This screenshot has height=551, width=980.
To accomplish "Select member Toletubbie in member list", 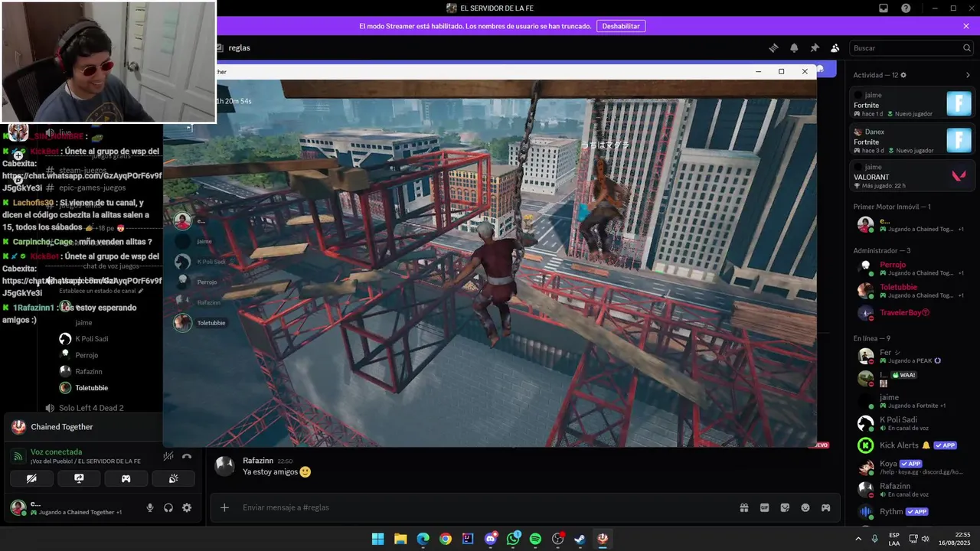I will pos(913,291).
